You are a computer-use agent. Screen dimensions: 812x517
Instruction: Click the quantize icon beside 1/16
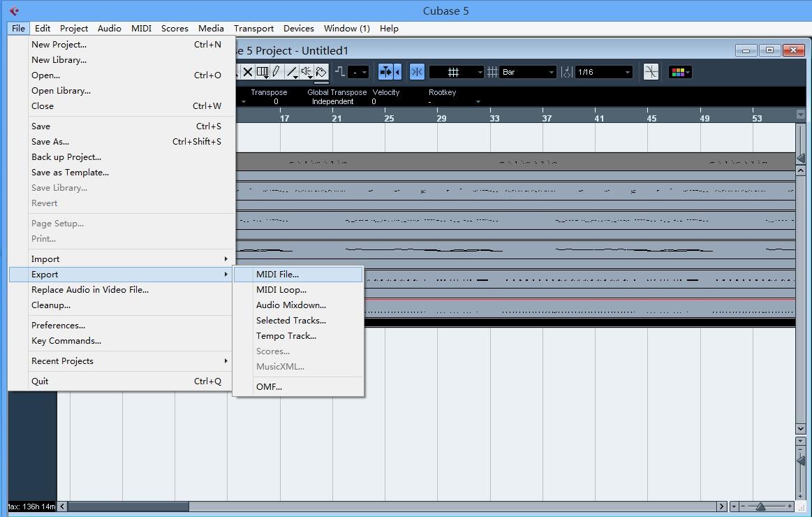pos(567,72)
